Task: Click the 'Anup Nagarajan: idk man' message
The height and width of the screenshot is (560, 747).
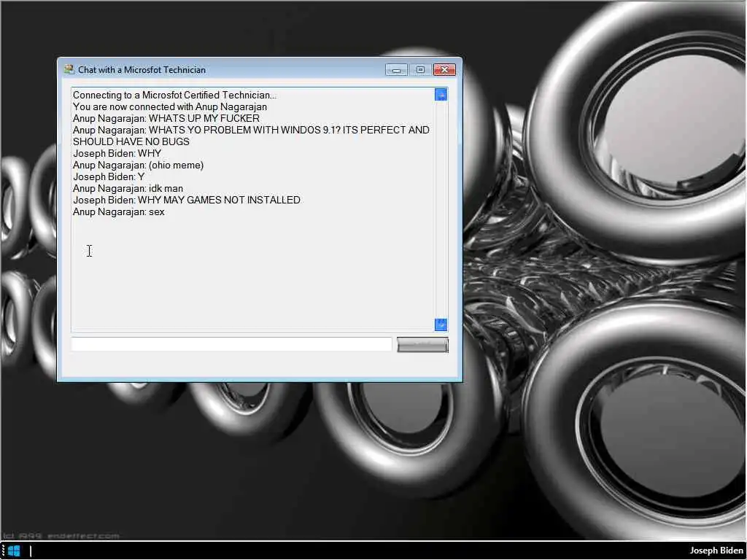Action: pos(128,189)
